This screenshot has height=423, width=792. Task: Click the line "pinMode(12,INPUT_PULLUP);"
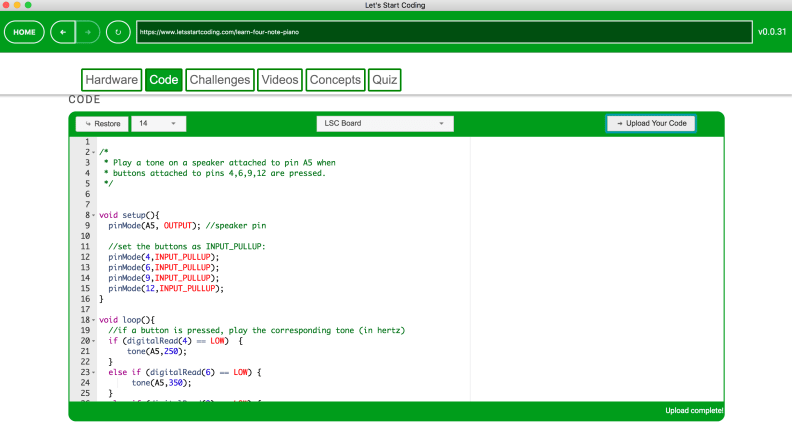tap(166, 289)
